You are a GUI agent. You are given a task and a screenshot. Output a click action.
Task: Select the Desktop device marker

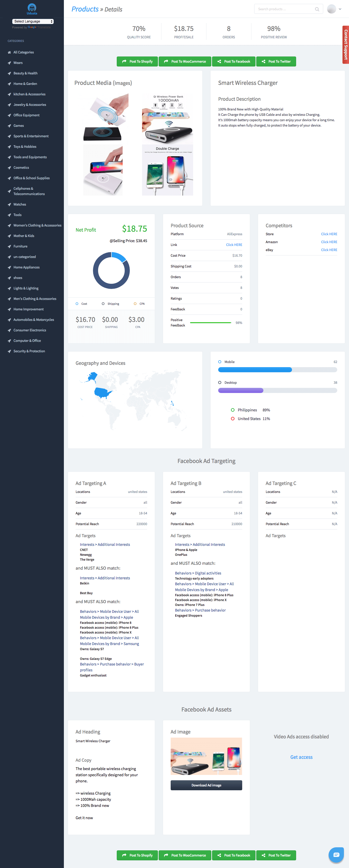coord(220,382)
